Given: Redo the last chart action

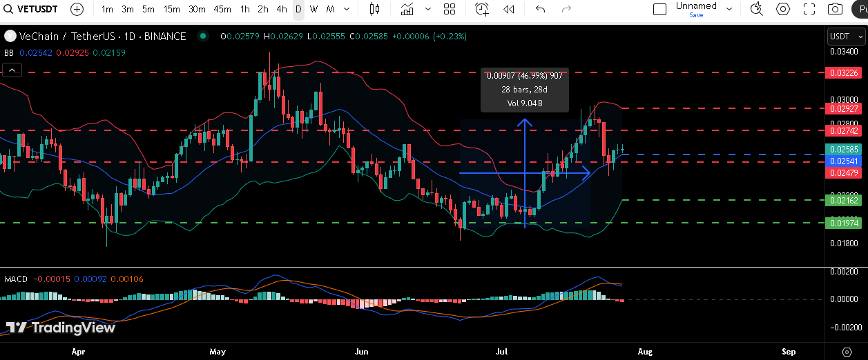Looking at the screenshot, I should [x=567, y=10].
